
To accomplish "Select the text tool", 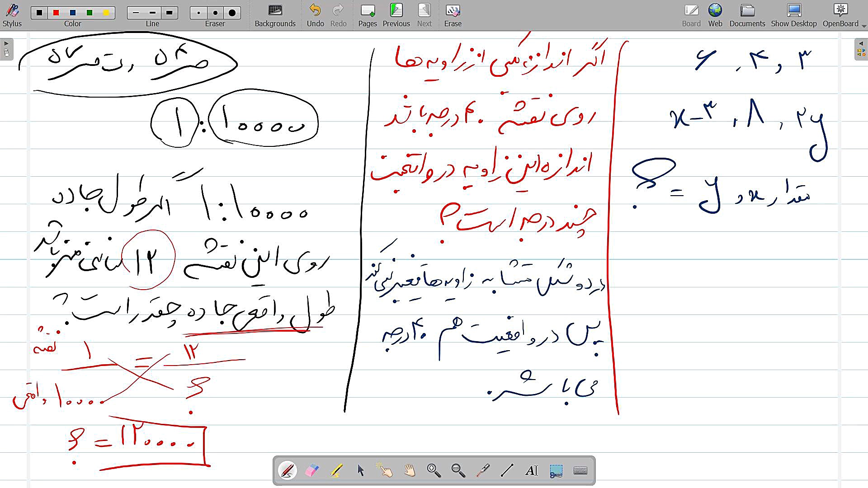I will coord(532,471).
